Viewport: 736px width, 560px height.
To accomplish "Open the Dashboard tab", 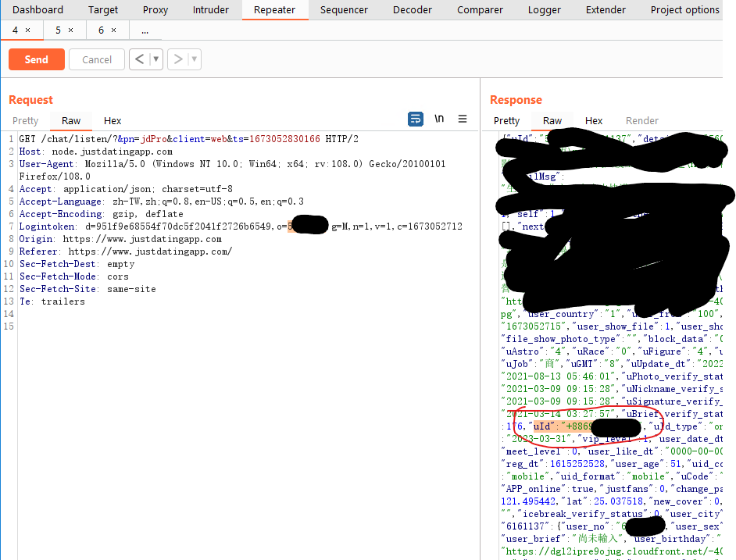I will click(38, 10).
